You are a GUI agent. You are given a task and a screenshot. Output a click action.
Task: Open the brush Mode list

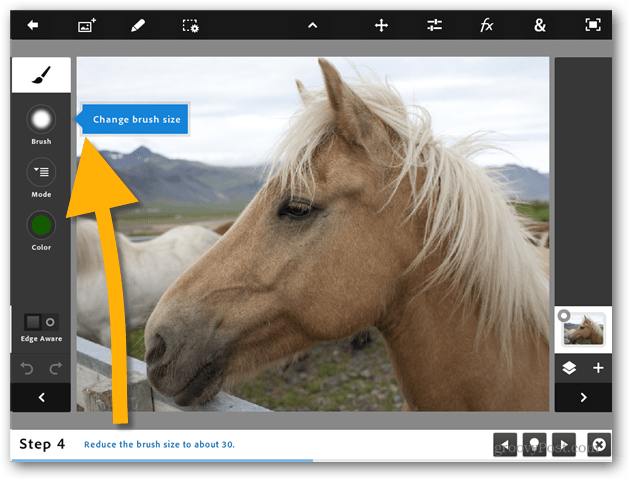pos(41,172)
